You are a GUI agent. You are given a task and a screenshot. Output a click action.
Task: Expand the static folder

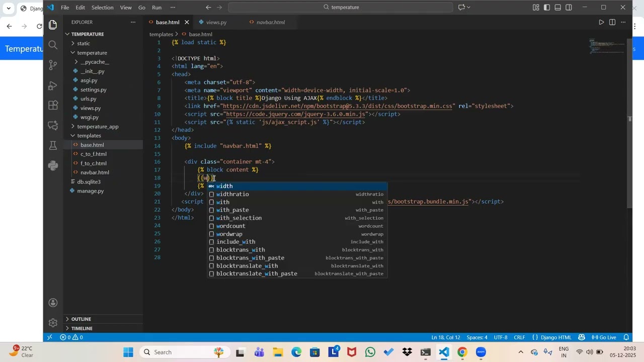click(x=103, y=43)
